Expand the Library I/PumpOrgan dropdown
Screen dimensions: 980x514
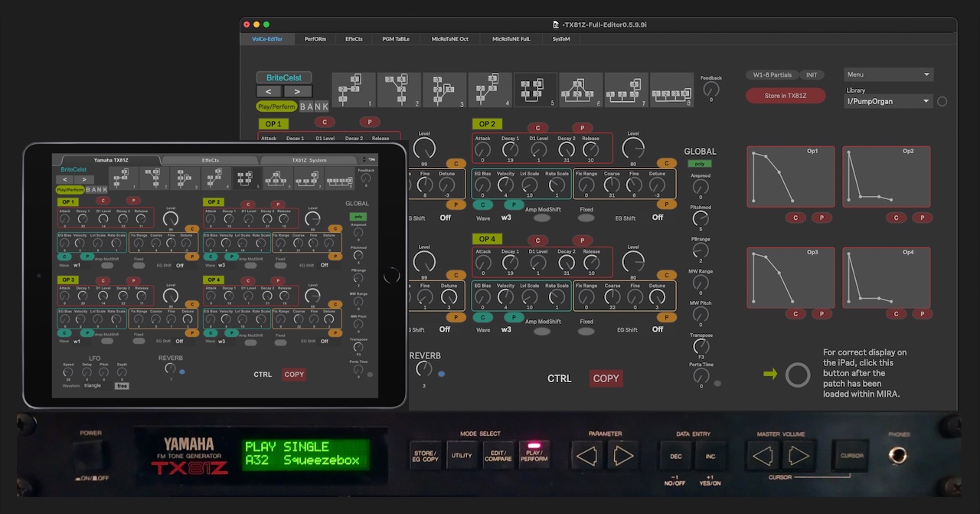(x=888, y=101)
